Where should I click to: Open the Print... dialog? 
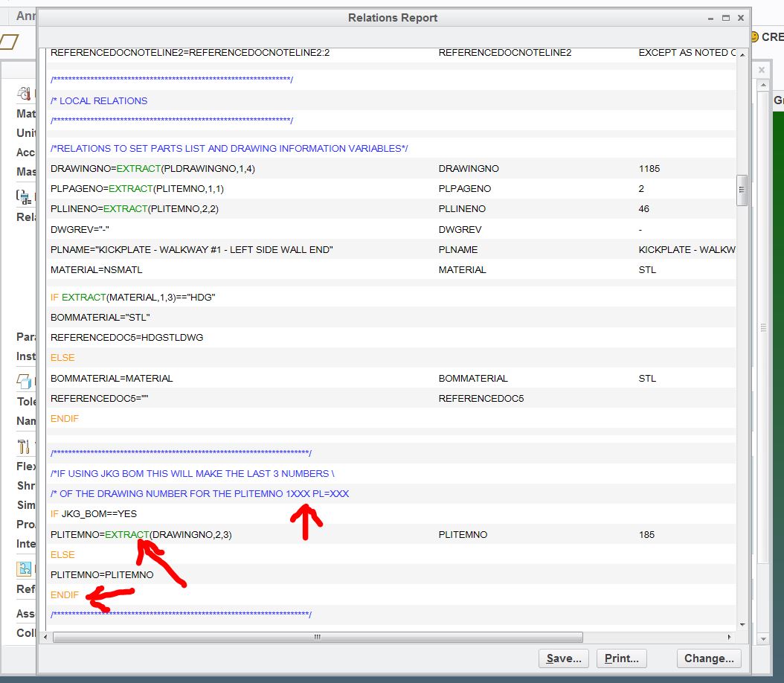point(622,658)
